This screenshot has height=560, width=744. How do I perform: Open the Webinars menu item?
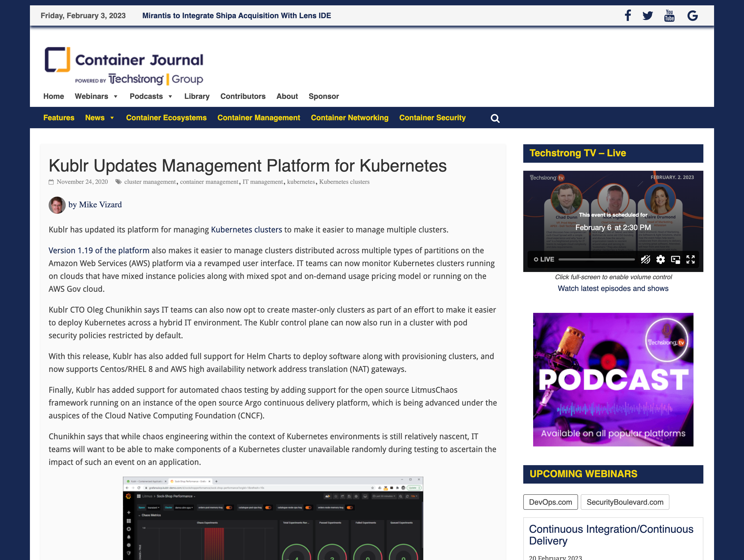(91, 96)
